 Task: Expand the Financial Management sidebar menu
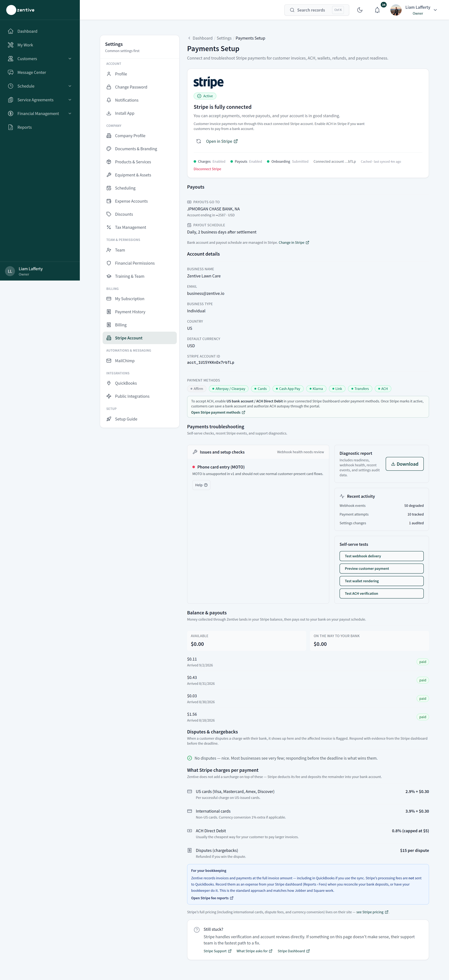point(40,113)
